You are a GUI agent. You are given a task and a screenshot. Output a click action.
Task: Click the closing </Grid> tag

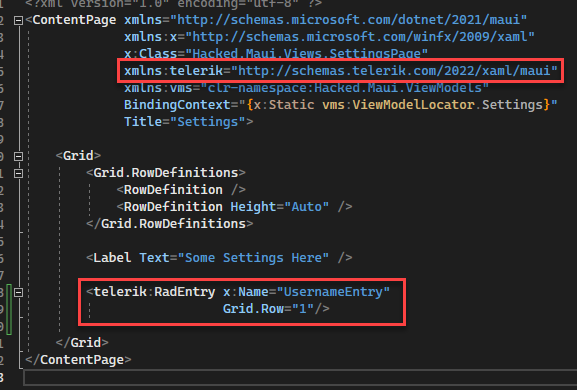[x=82, y=343]
